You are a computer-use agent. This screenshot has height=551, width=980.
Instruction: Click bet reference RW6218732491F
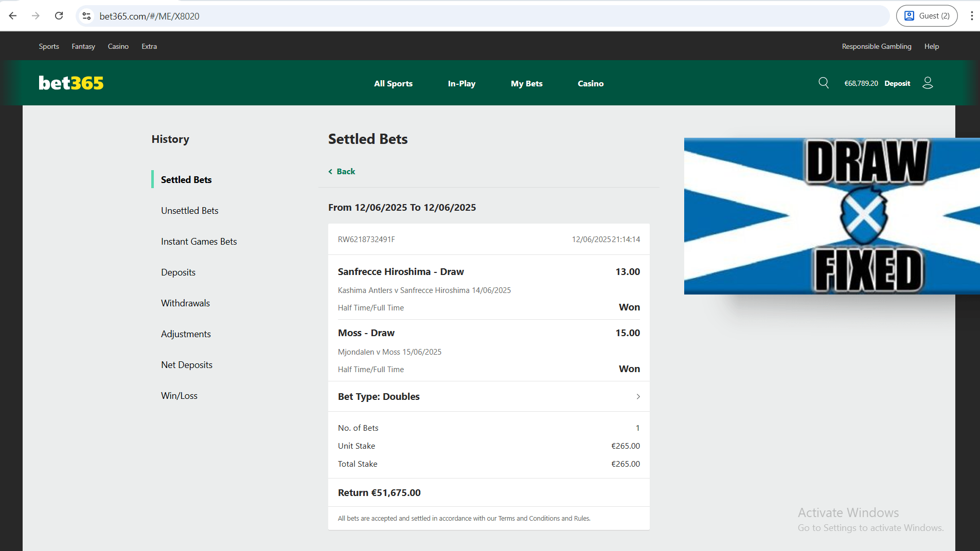coord(366,240)
